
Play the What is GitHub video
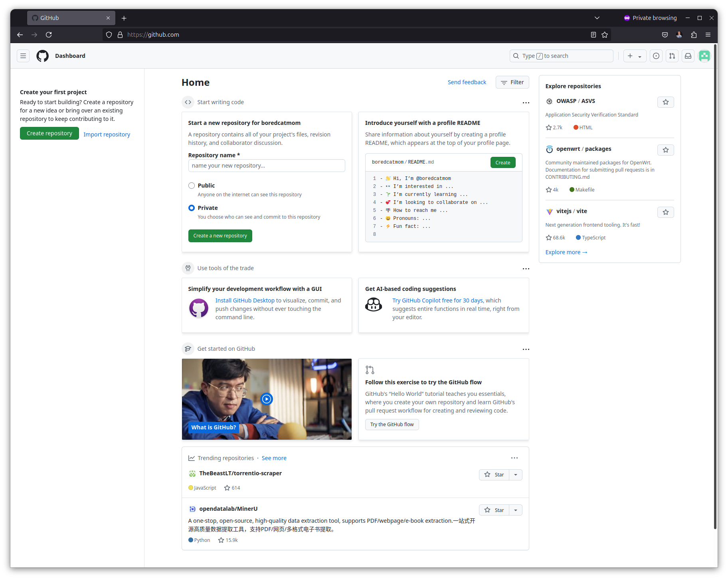point(267,399)
